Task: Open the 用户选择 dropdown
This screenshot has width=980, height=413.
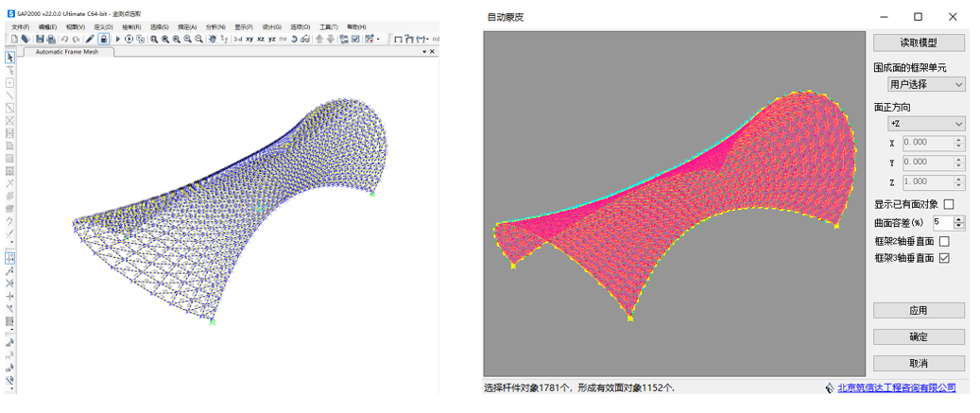Action: click(x=919, y=85)
